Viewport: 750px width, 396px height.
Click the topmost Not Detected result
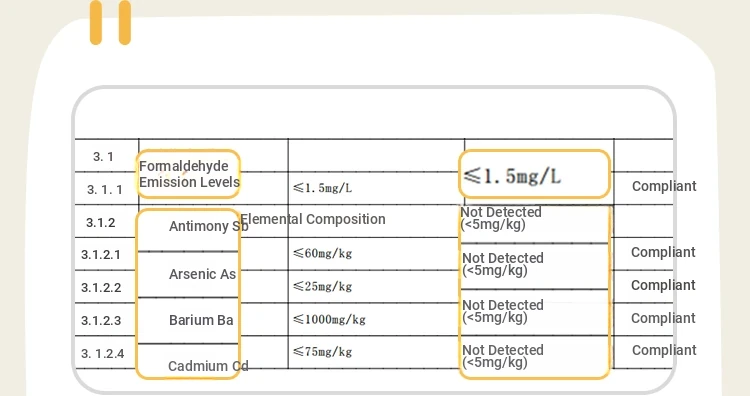click(x=501, y=218)
